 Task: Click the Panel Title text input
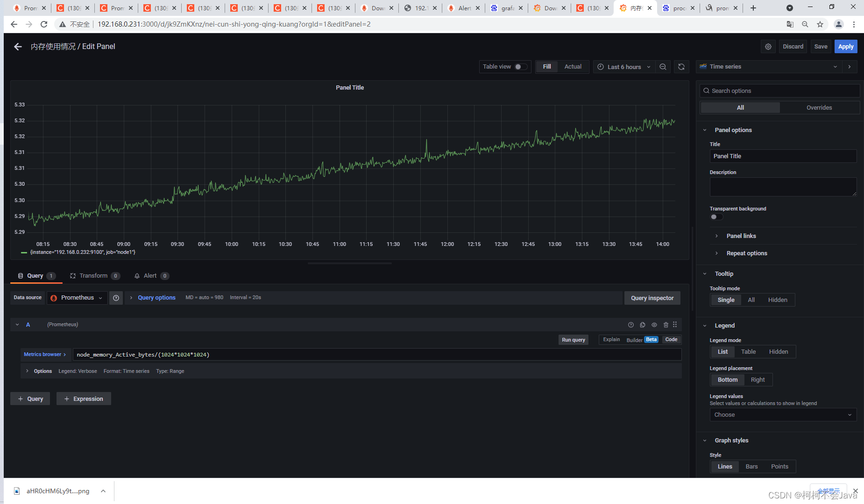(x=783, y=156)
